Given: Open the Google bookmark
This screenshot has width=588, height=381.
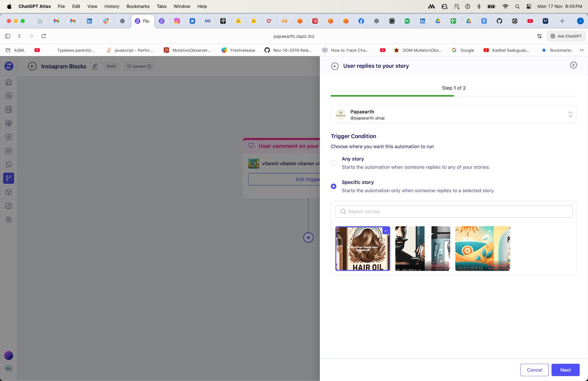Looking at the screenshot, I should [463, 50].
